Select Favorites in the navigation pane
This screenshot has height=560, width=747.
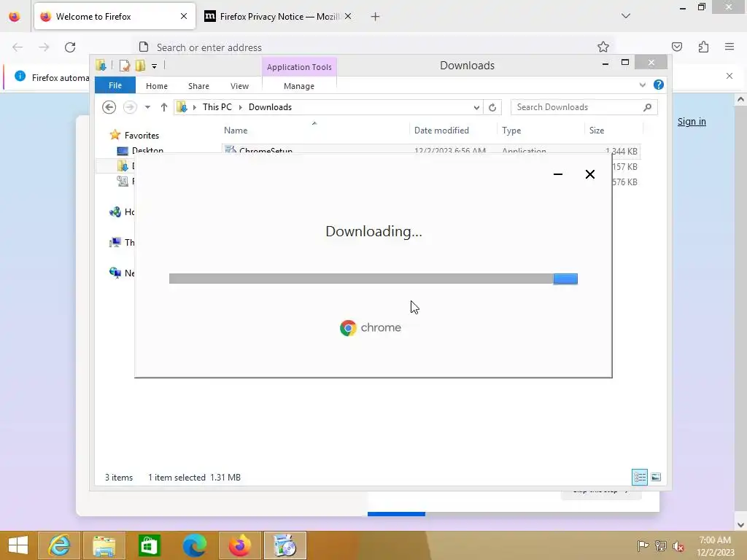click(142, 136)
